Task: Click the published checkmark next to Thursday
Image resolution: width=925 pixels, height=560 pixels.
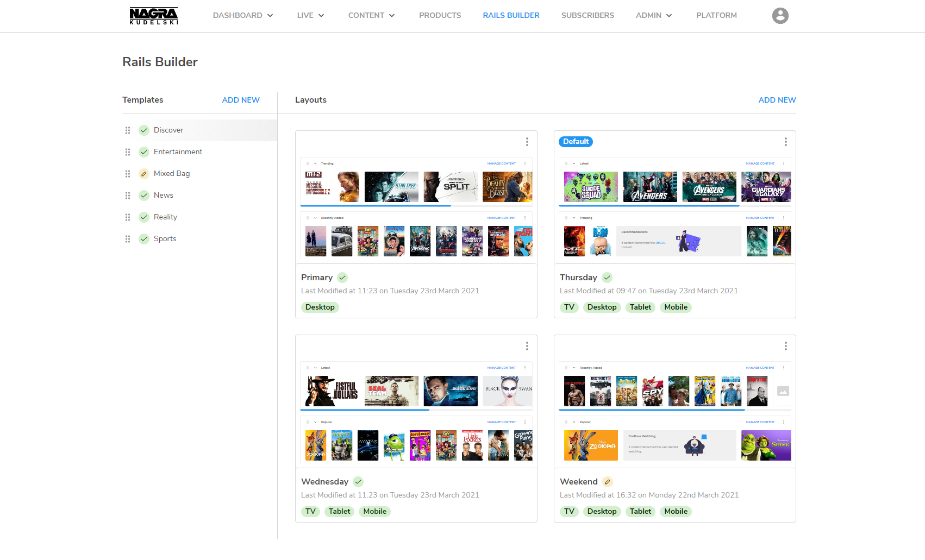Action: 607,278
